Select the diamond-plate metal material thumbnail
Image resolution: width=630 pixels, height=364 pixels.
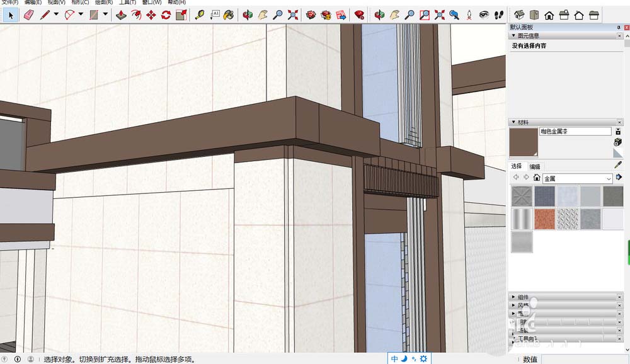tap(568, 219)
